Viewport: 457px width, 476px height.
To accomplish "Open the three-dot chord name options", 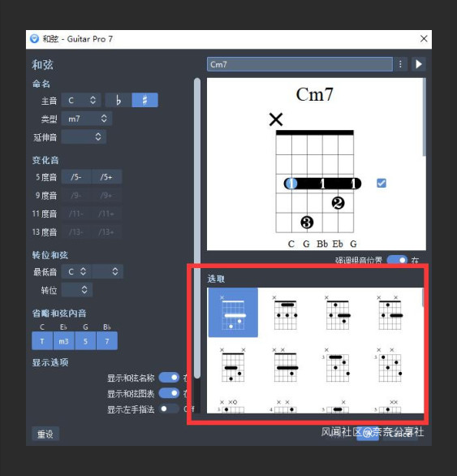I will click(x=400, y=64).
